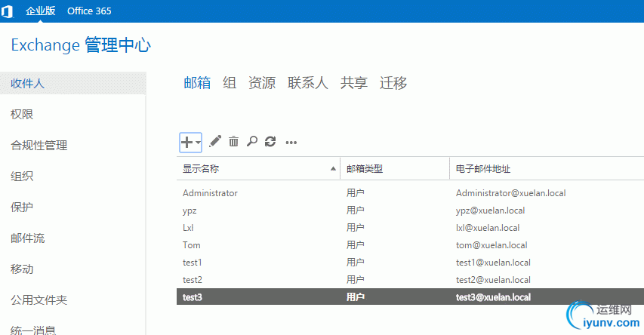
Task: Select the test1 mailbox row
Action: pos(410,263)
